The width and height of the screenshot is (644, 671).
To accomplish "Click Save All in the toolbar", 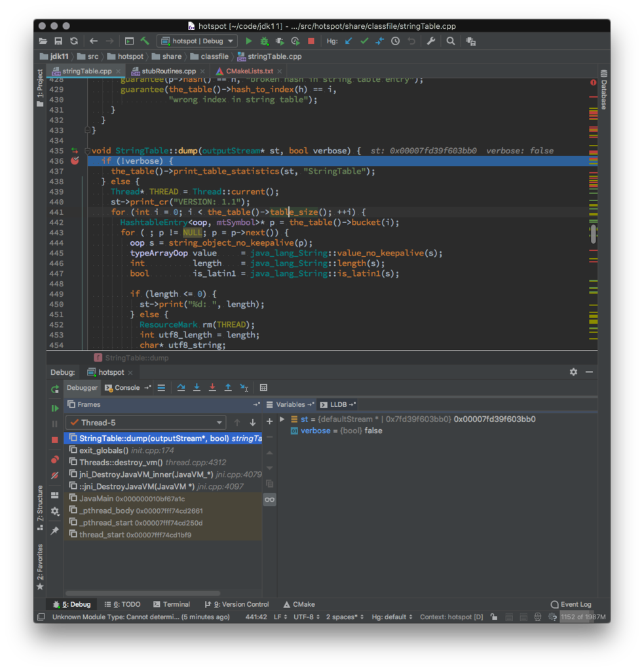I will [x=58, y=41].
